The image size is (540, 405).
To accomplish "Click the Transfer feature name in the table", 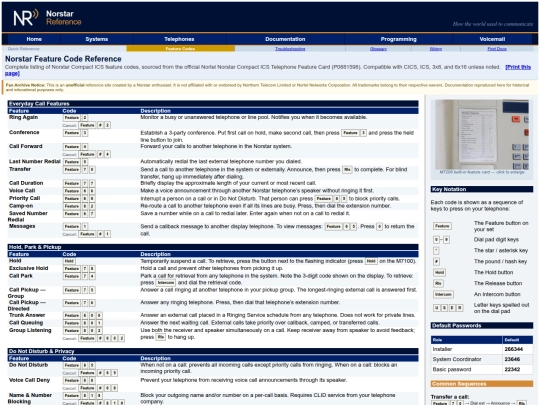I will [x=20, y=169].
